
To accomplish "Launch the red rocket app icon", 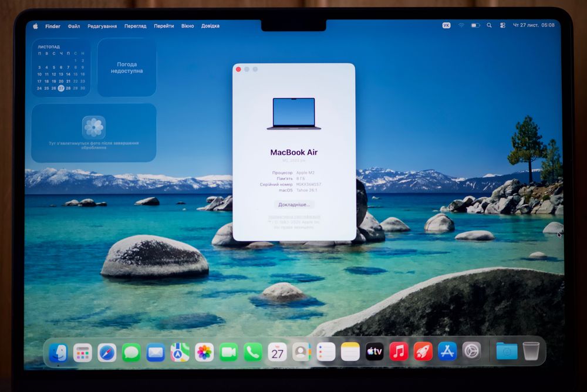I will tap(423, 352).
